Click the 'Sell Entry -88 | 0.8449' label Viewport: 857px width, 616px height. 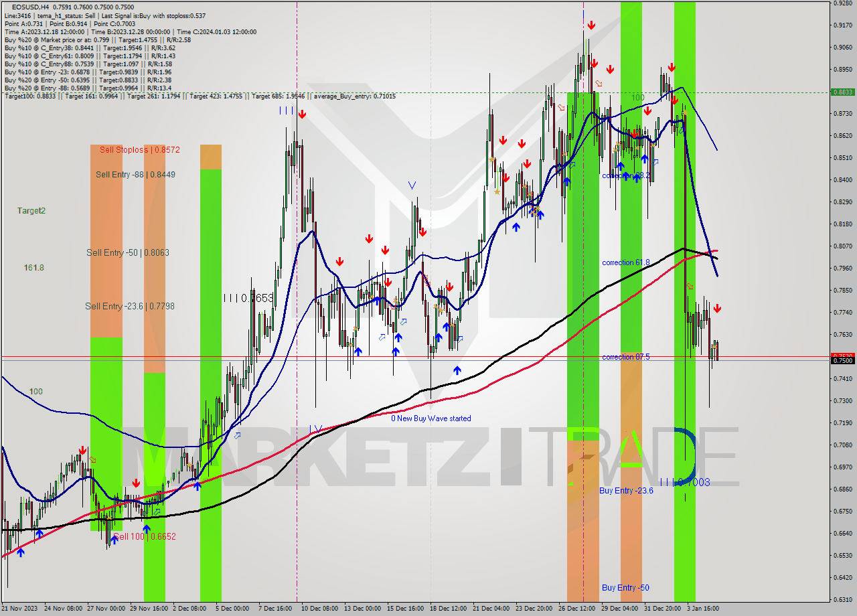[135, 174]
